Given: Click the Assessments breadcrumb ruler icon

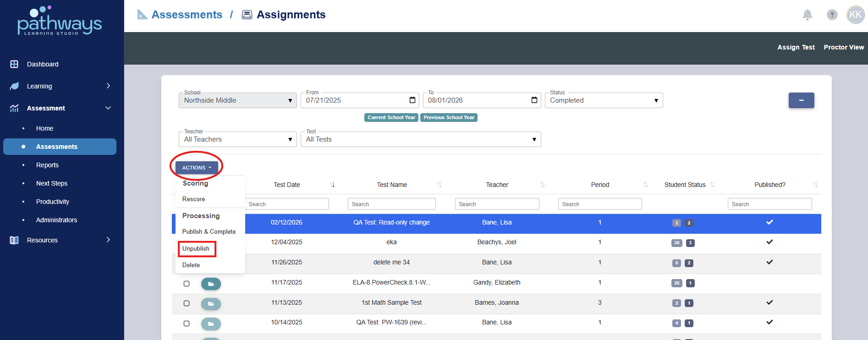Looking at the screenshot, I should pyautogui.click(x=142, y=15).
